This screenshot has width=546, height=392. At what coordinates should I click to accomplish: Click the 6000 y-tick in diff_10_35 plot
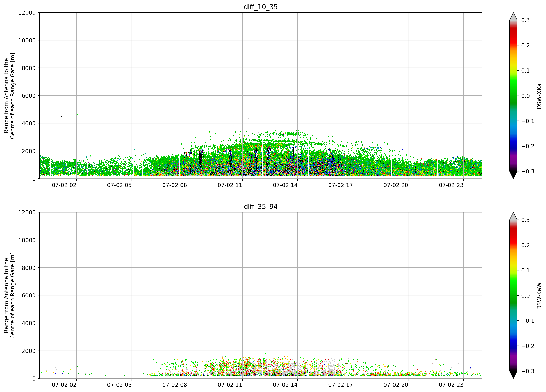29,96
